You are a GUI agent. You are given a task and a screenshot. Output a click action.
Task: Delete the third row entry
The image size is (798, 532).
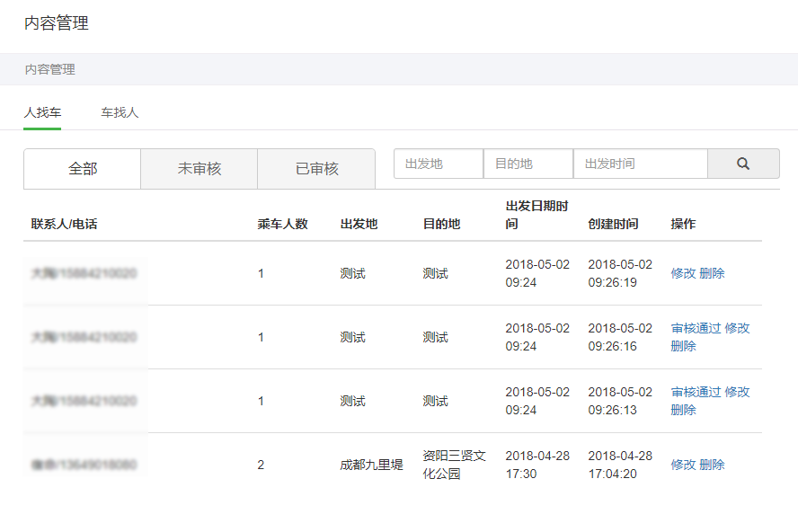(x=683, y=410)
